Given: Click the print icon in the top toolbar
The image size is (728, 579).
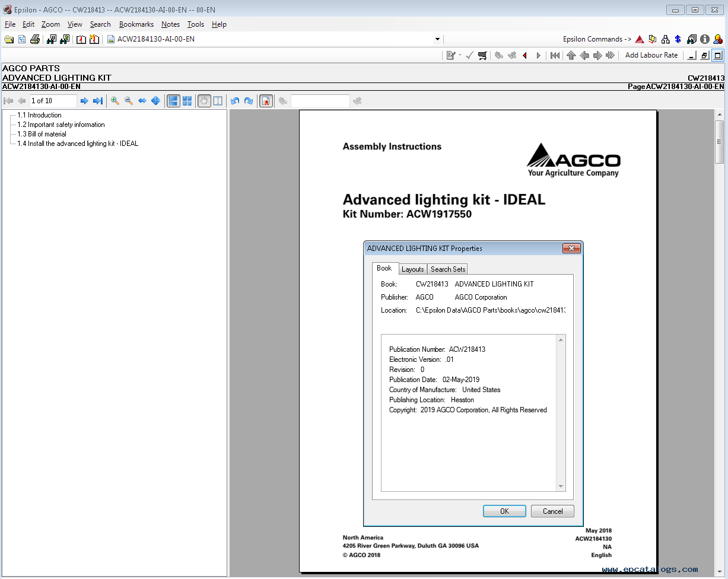Looking at the screenshot, I should (x=35, y=39).
